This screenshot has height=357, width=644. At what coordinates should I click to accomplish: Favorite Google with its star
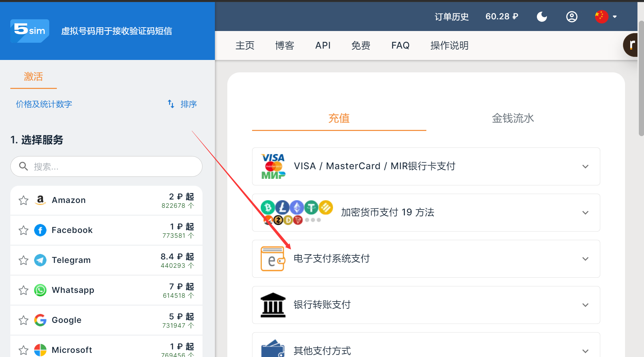[23, 320]
